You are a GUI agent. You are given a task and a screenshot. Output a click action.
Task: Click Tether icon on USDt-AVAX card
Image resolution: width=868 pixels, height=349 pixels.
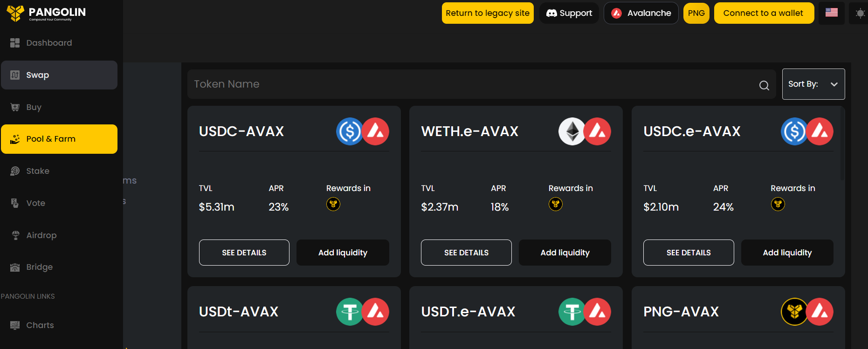pos(350,312)
